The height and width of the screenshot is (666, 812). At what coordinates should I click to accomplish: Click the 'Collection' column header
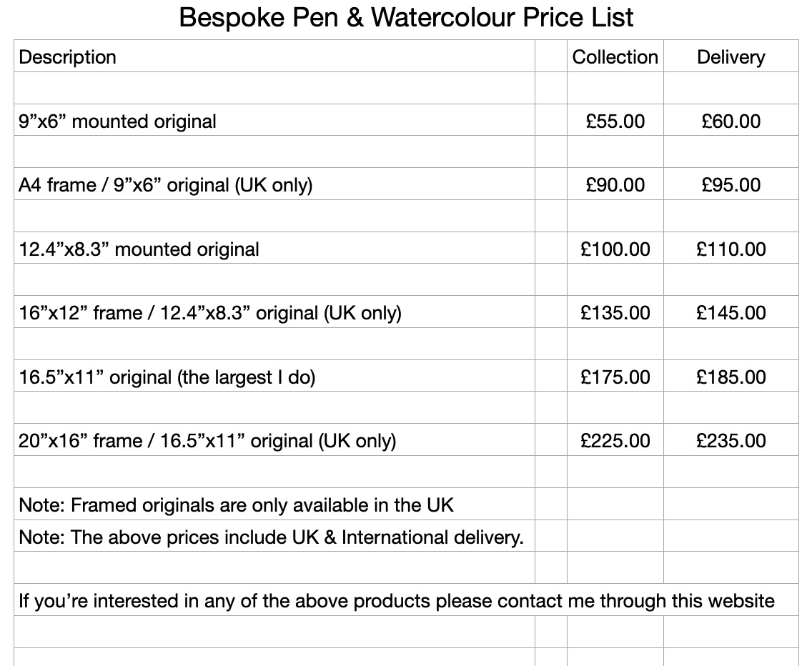(x=615, y=57)
